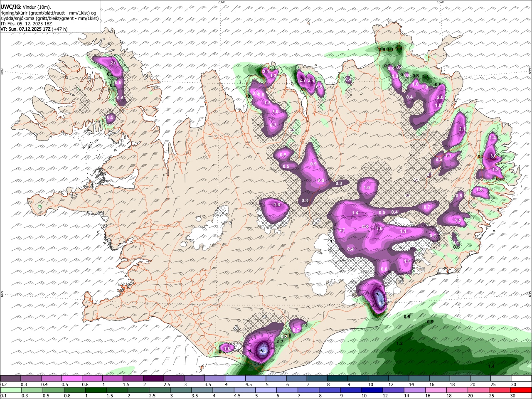Click the '0.4' label under upper scale

tap(44, 384)
